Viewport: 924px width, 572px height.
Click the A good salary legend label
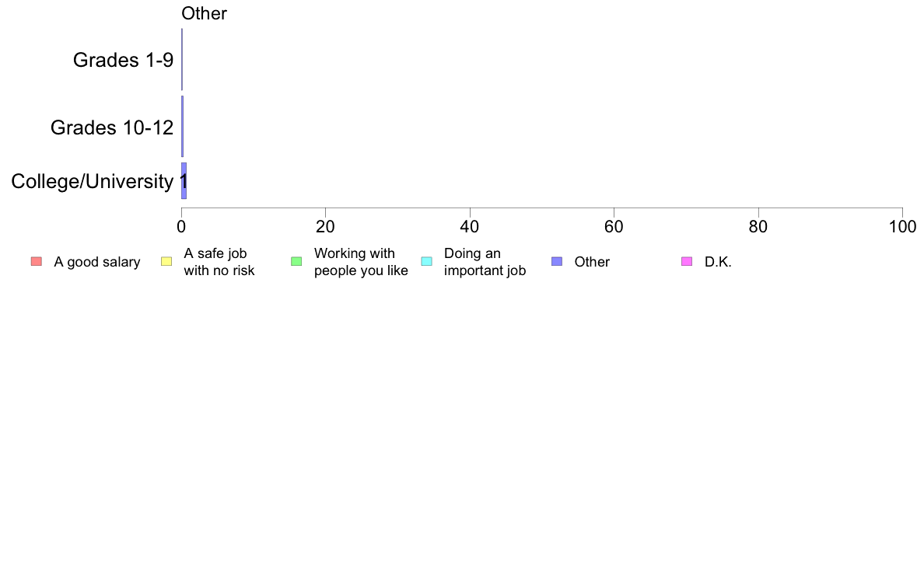pyautogui.click(x=97, y=262)
